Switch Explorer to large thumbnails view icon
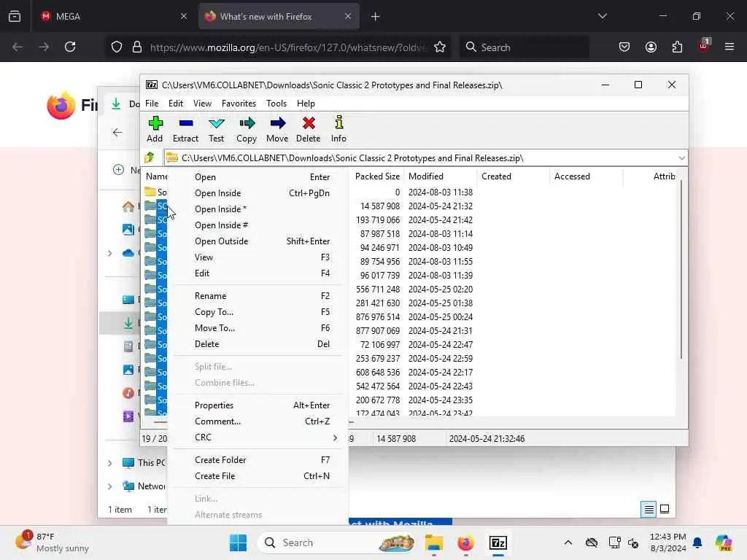 [x=665, y=509]
